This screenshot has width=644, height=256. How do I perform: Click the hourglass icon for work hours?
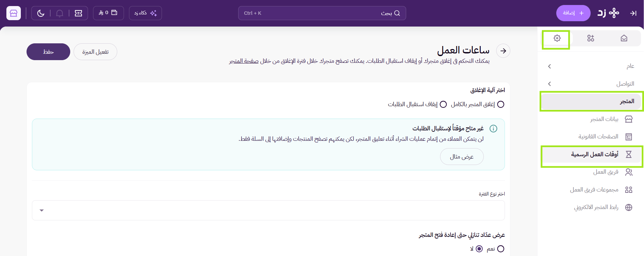coord(629,154)
